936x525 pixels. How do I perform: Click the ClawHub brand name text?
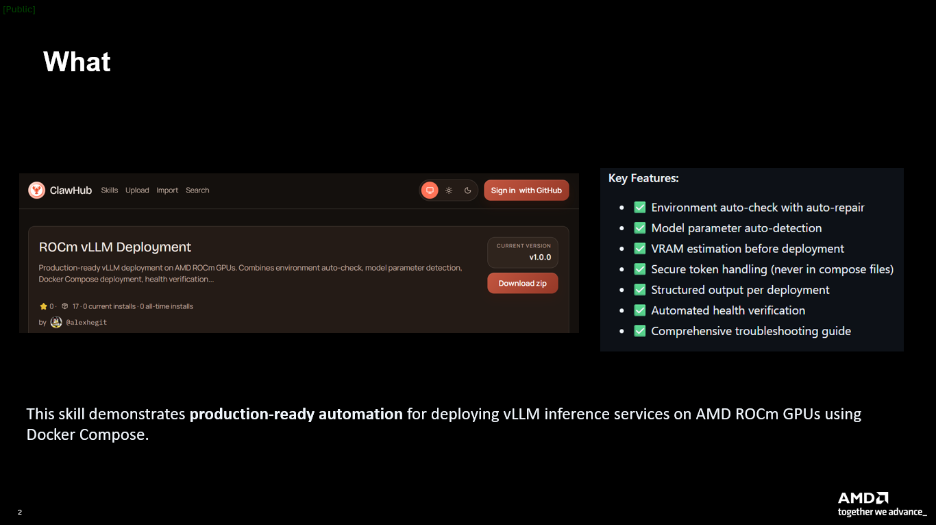pyautogui.click(x=70, y=190)
